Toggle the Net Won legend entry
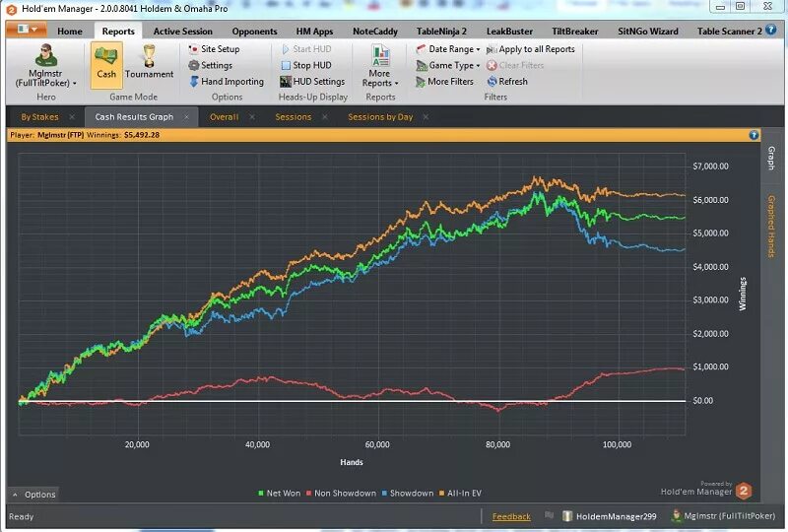Image resolution: width=788 pixels, height=532 pixels. pyautogui.click(x=279, y=494)
